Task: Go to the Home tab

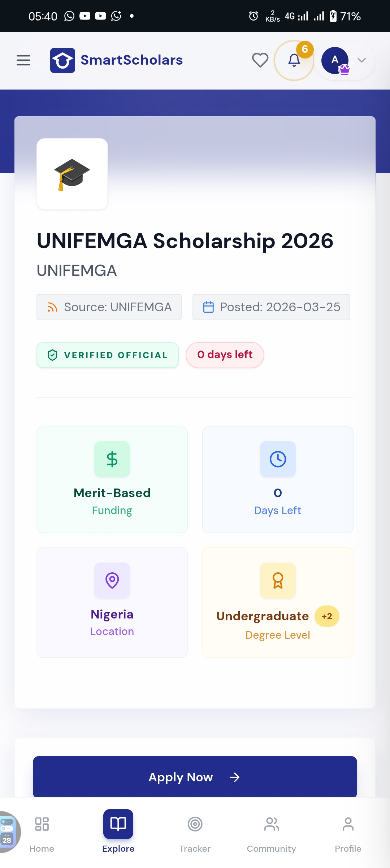Action: click(42, 831)
